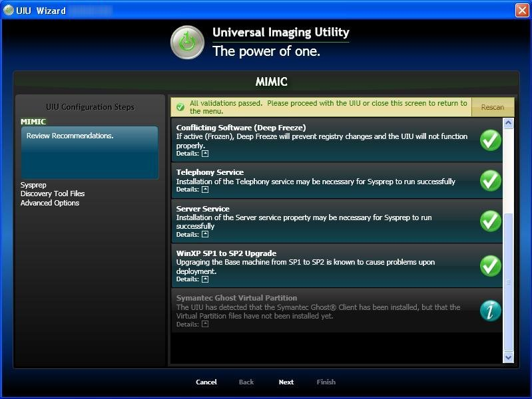Click the check icon for WinXP SP1 to SP2 Upgrade
The width and height of the screenshot is (532, 399).
click(490, 266)
